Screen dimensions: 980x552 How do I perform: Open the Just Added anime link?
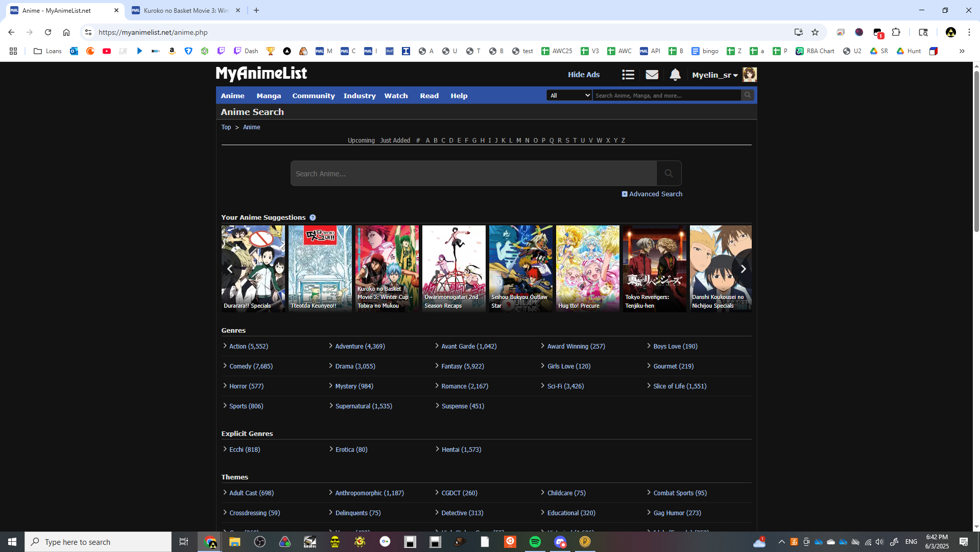pyautogui.click(x=395, y=141)
